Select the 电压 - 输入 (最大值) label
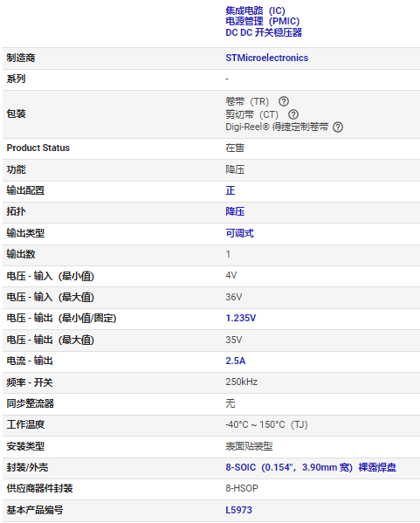Viewport: 420px width, 523px height. click(x=51, y=297)
